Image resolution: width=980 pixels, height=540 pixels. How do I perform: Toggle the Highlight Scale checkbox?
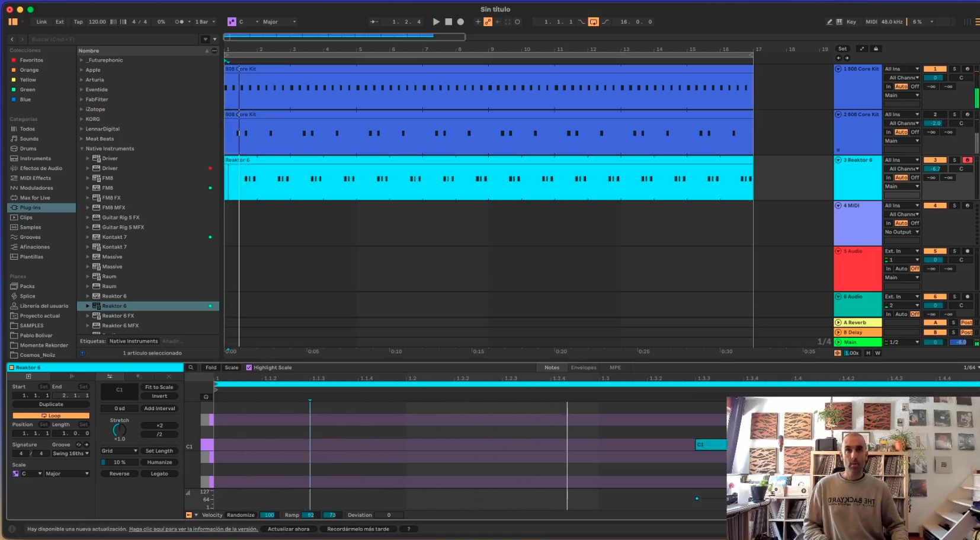tap(249, 368)
